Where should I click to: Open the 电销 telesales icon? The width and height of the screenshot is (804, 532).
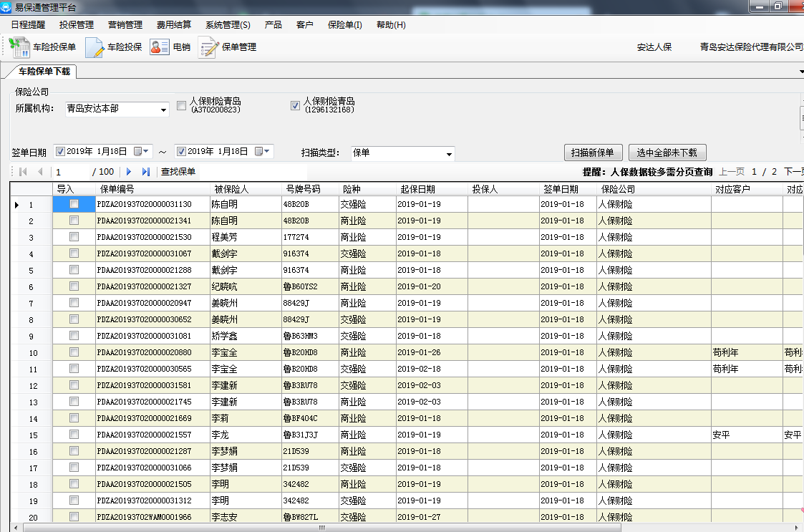point(159,47)
